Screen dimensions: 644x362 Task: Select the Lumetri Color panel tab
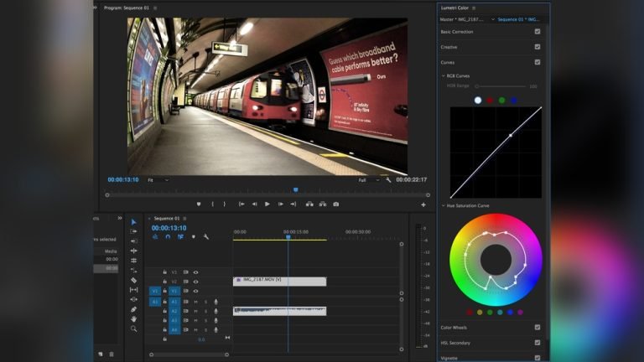coord(454,8)
